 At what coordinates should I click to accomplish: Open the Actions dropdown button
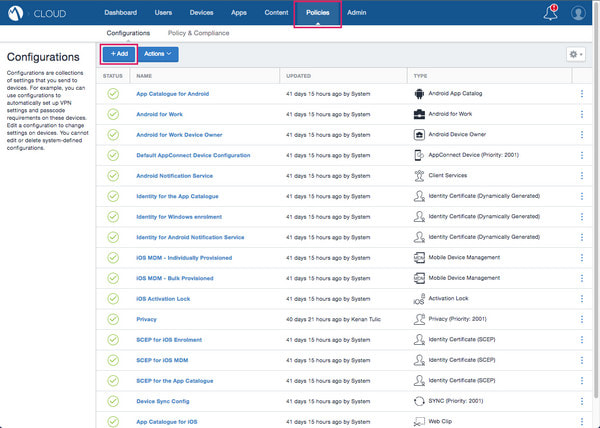pos(158,54)
